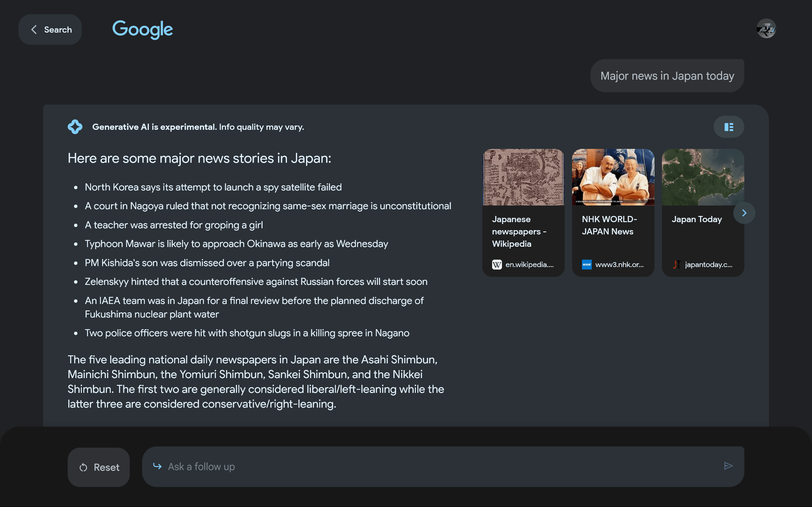The height and width of the screenshot is (507, 812).
Task: Open the NHK WORLD-JAPAN News card title
Action: pyautogui.click(x=609, y=225)
